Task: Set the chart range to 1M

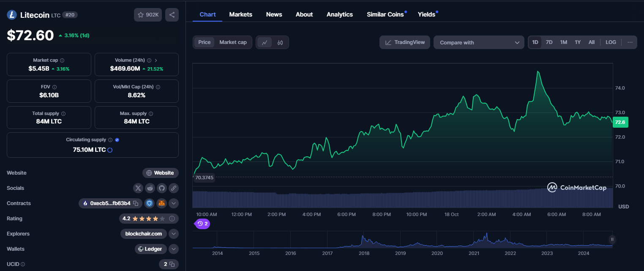Action: point(564,42)
